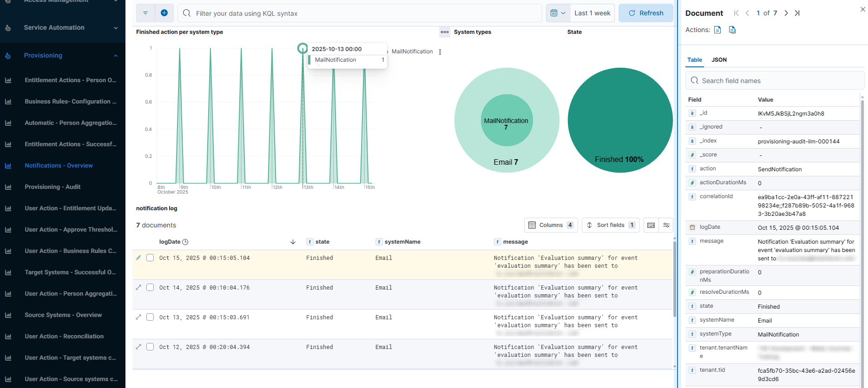Click the view single document action icon

[717, 30]
